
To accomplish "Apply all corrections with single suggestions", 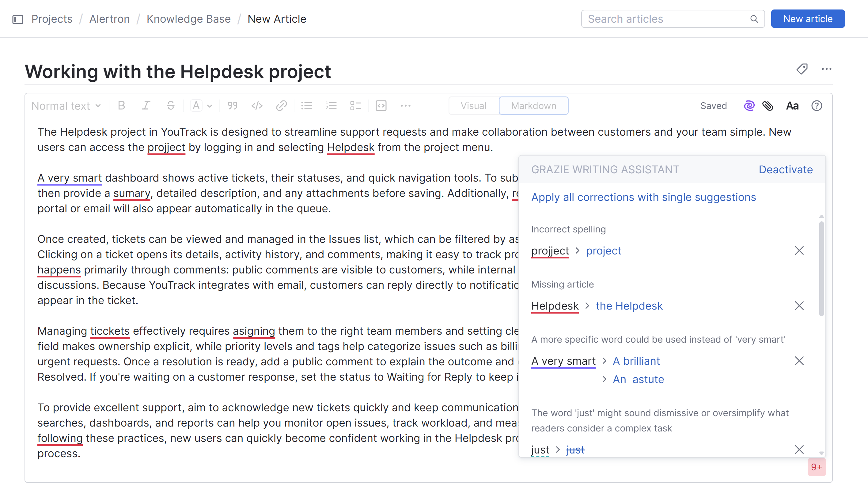I will 643,197.
